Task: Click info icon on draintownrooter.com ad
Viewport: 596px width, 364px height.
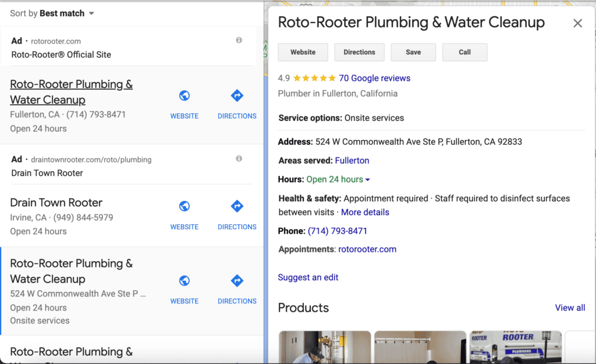Action: click(x=239, y=159)
